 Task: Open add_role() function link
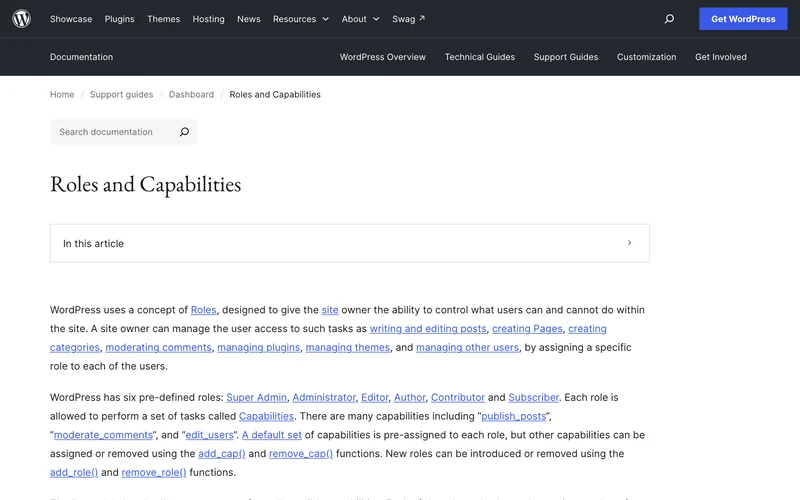(73, 472)
